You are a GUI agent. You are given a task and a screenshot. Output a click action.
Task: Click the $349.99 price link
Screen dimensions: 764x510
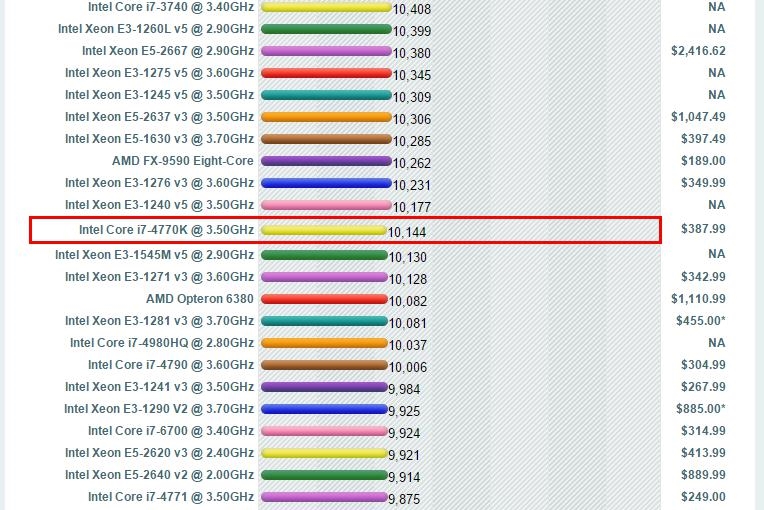pos(703,183)
